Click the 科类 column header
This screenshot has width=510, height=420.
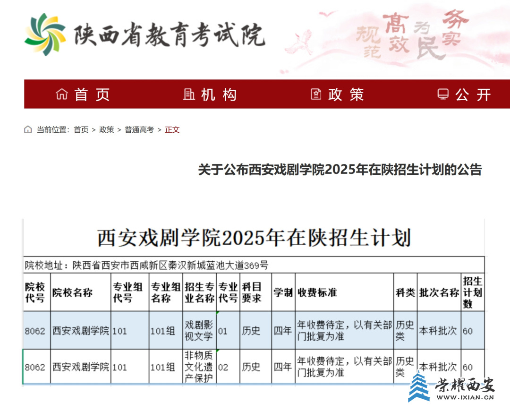pos(405,292)
